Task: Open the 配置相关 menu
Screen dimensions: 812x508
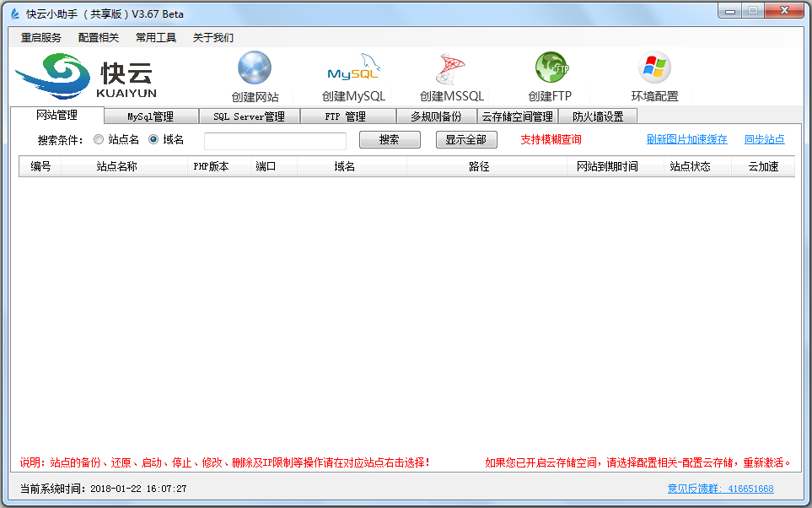Action: (x=99, y=38)
